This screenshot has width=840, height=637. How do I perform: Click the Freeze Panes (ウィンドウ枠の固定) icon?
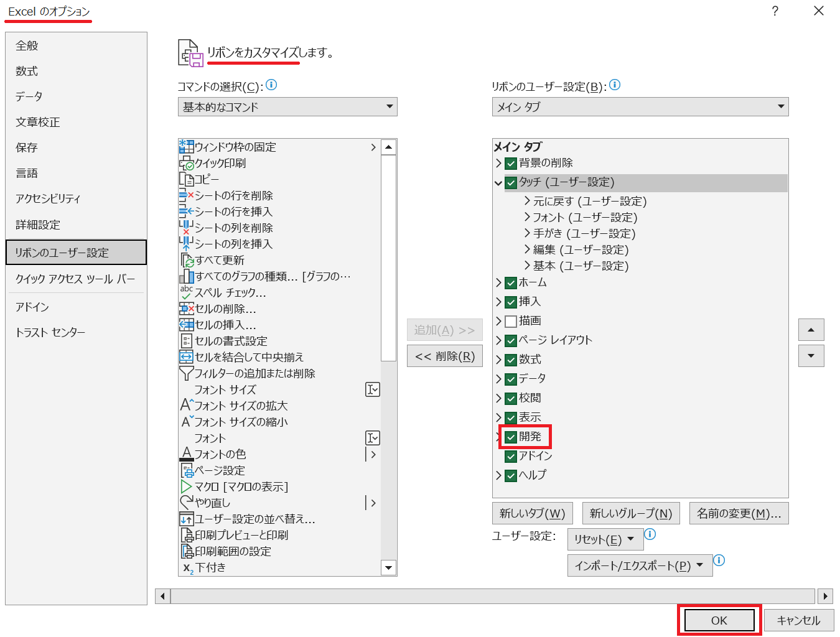(186, 147)
